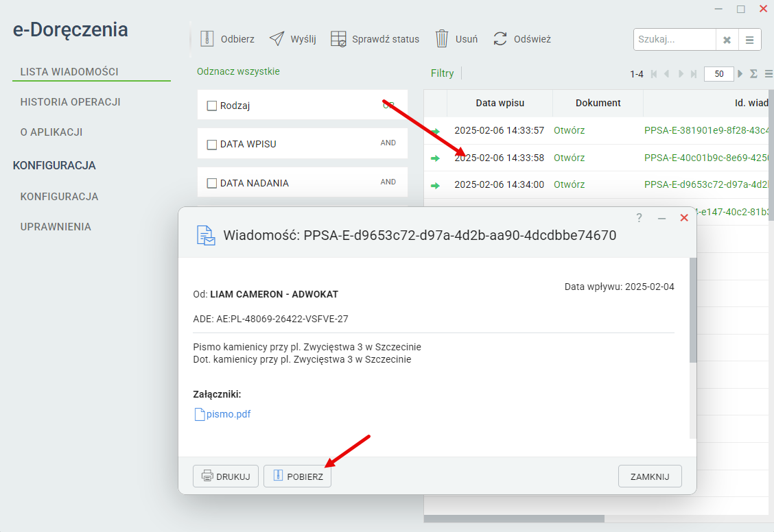Open LISTA WIADOMOŚCI section
This screenshot has height=532, width=774.
click(69, 72)
